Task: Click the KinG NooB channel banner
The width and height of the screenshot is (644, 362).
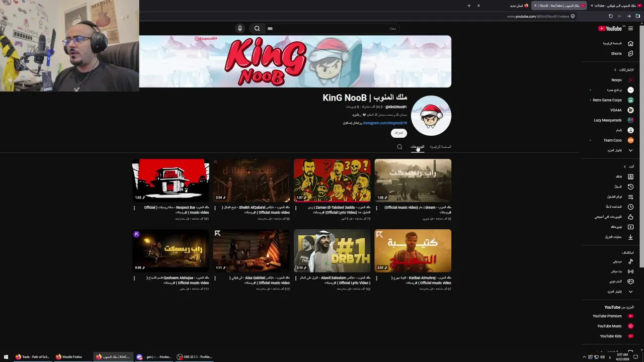Action: 295,61
